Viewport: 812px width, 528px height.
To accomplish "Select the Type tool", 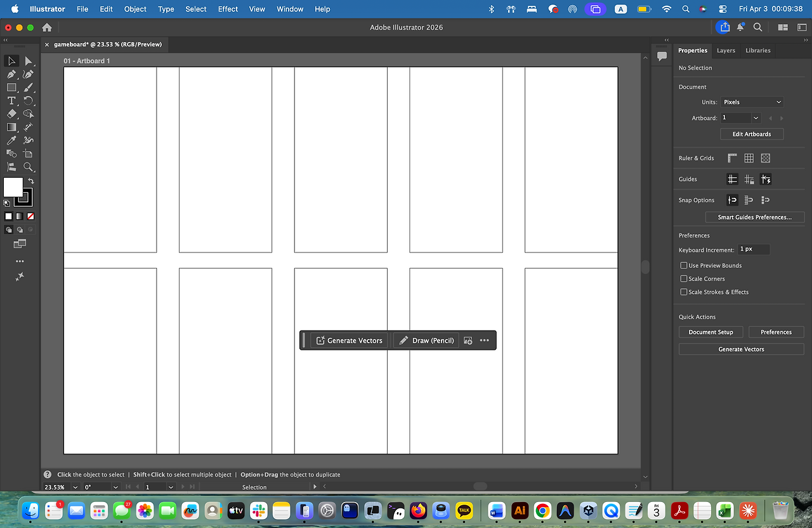I will (x=11, y=100).
